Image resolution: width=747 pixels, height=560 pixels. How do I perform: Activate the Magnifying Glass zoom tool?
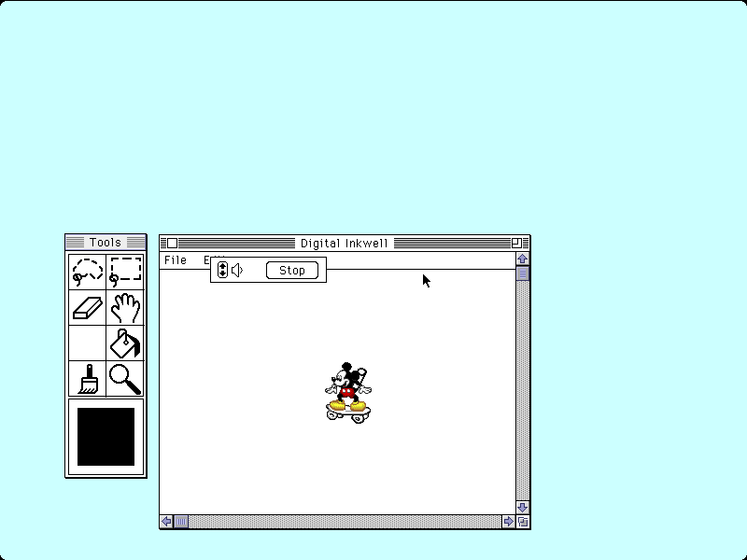(125, 379)
